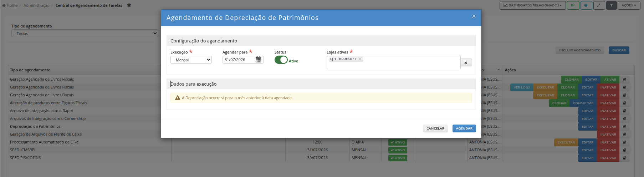This screenshot has height=177, width=644.
Task: Click EDITAR in Depreciação de Patrimônios row
Action: 588,127
